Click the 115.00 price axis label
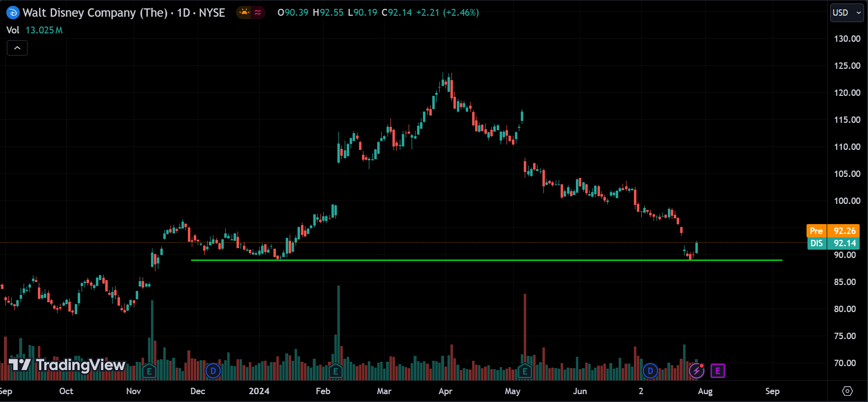The image size is (868, 402). [x=847, y=120]
